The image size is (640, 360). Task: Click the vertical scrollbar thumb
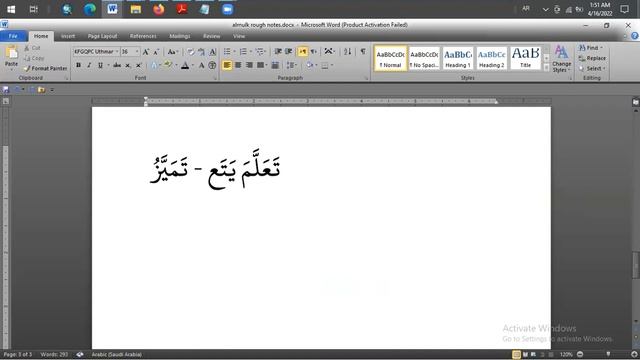click(x=636, y=266)
